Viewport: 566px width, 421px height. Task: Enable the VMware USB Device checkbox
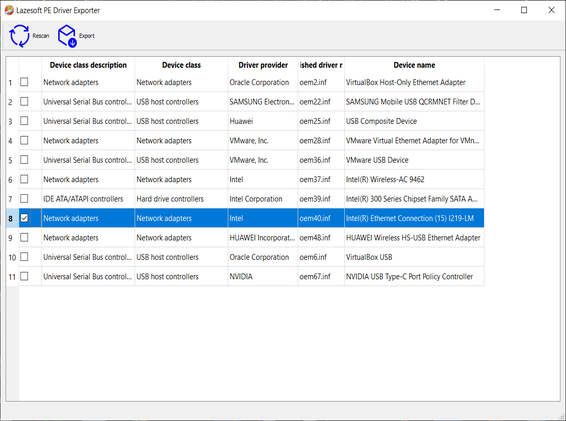24,160
